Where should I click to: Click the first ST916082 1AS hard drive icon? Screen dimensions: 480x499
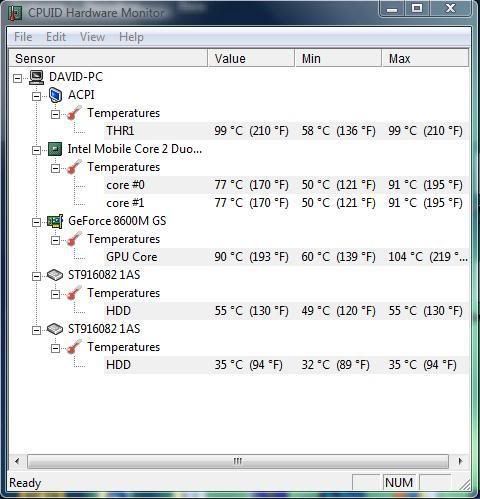[55, 275]
